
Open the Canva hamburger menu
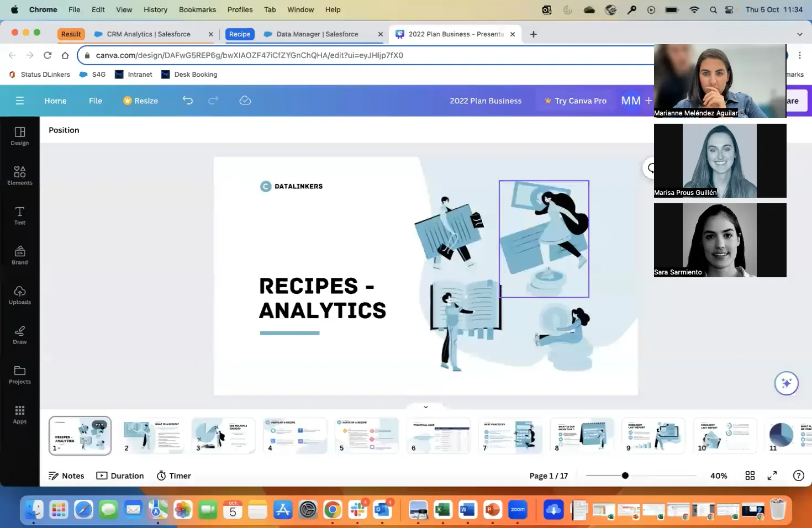(20, 101)
